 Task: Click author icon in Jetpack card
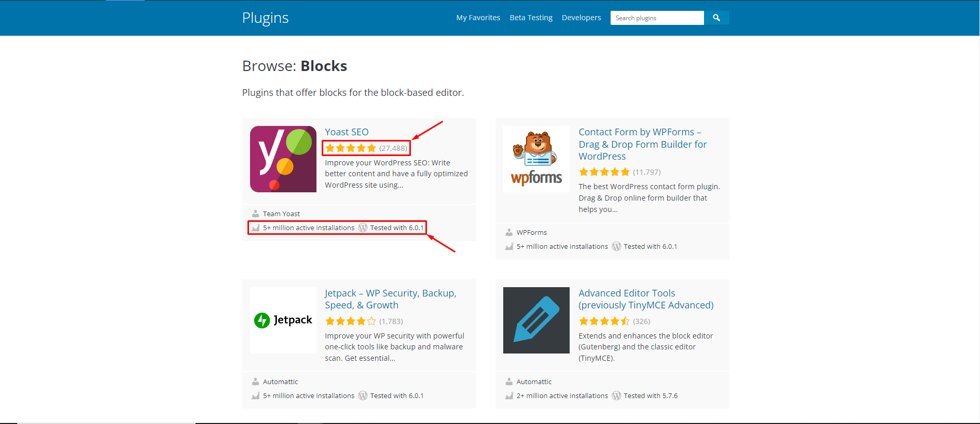256,381
